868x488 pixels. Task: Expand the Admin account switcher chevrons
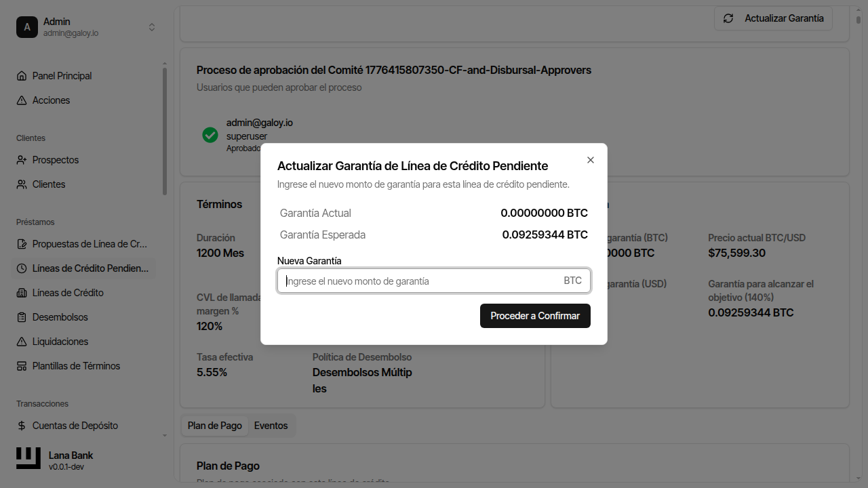click(x=152, y=27)
